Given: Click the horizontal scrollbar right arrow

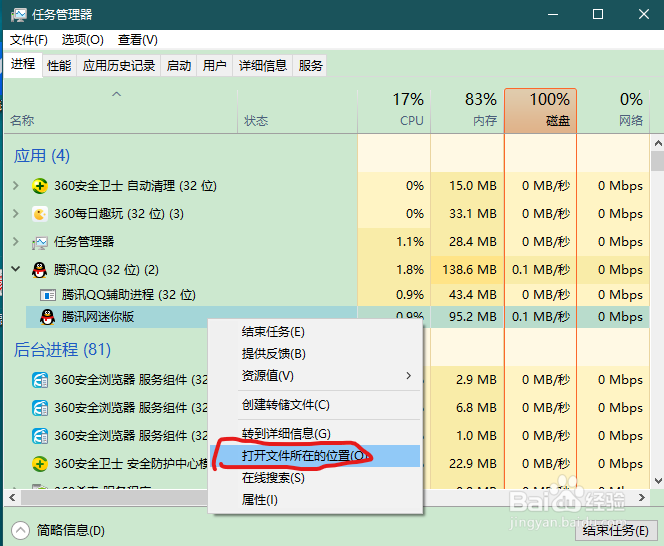Looking at the screenshot, I should (x=642, y=497).
